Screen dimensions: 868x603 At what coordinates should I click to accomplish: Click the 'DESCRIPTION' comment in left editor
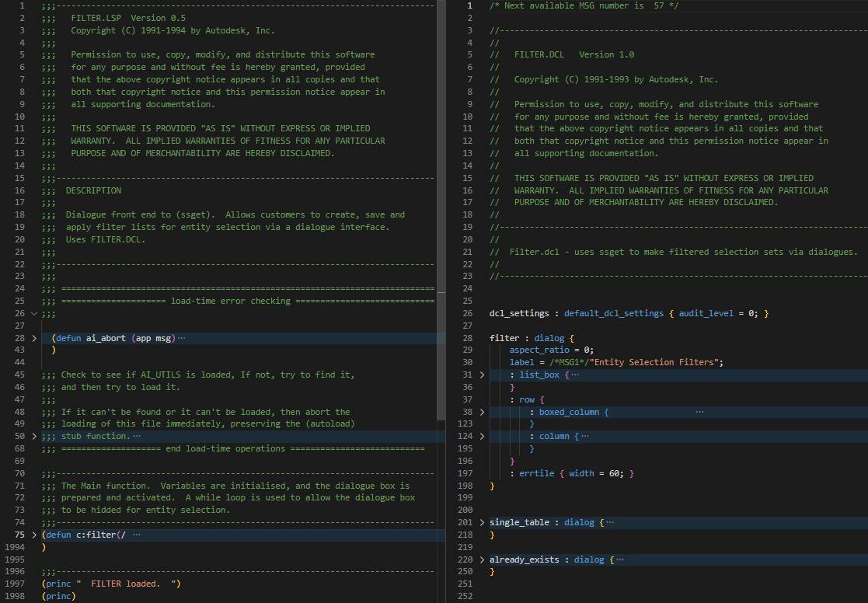93,190
